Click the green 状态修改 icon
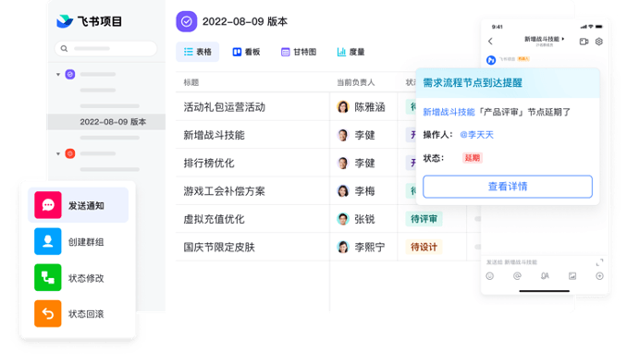The image size is (627, 364). 48,277
